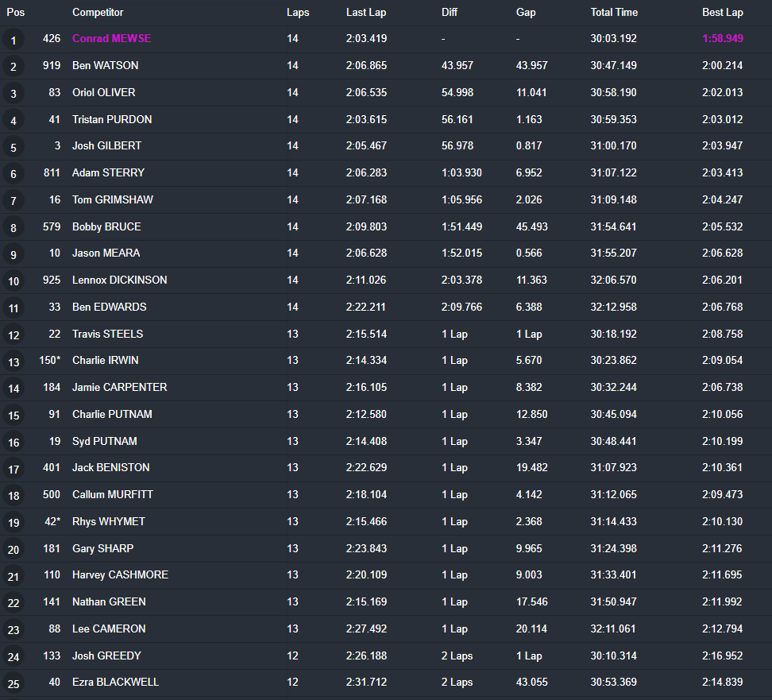Select Harvey CASHMORE row
The height and width of the screenshot is (700, 772).
[x=386, y=575]
